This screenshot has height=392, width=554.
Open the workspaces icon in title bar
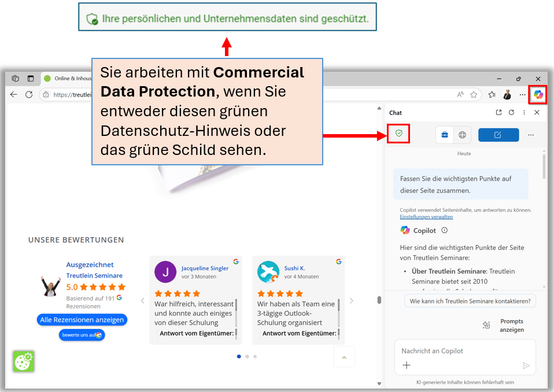[15, 79]
